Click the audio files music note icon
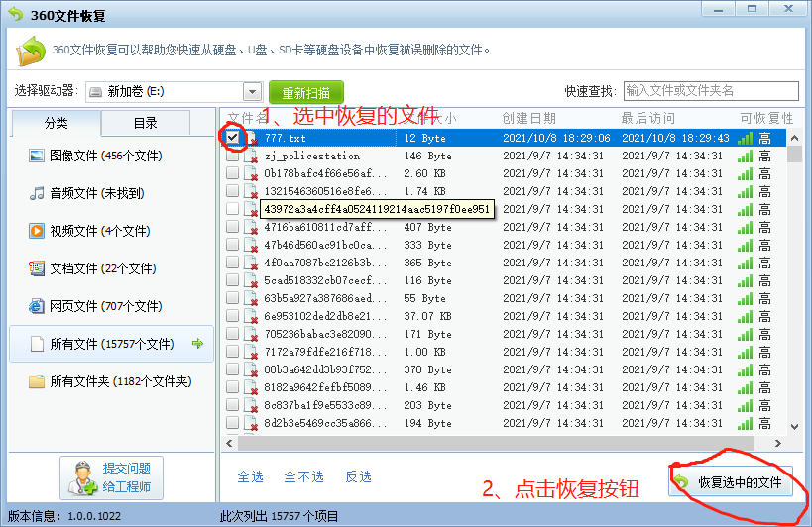Image resolution: width=812 pixels, height=527 pixels. [x=37, y=193]
